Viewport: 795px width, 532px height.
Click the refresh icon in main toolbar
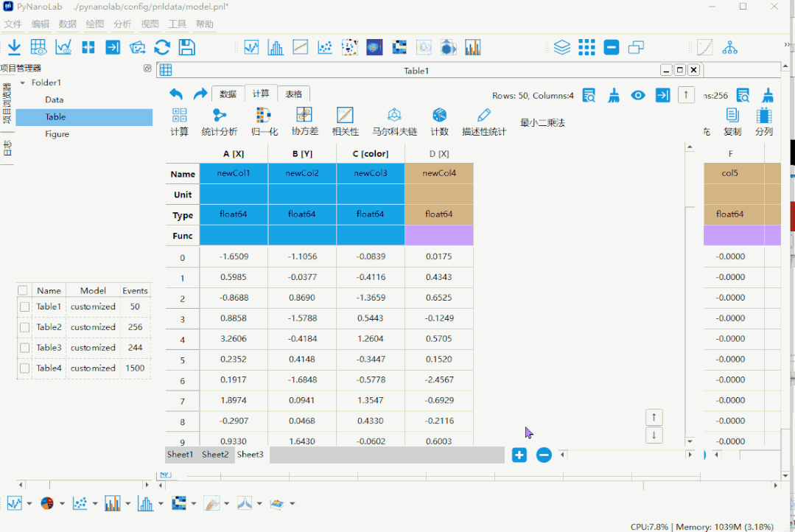click(x=162, y=47)
